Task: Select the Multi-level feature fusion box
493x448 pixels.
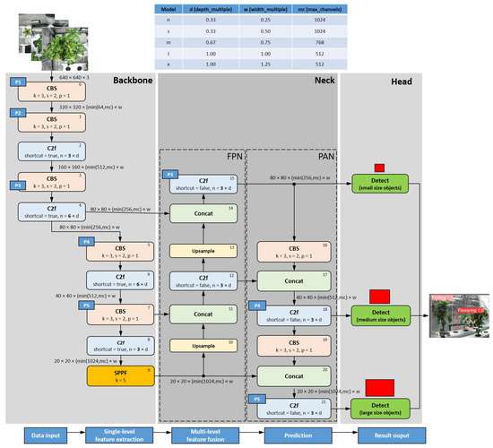Action: tap(205, 435)
